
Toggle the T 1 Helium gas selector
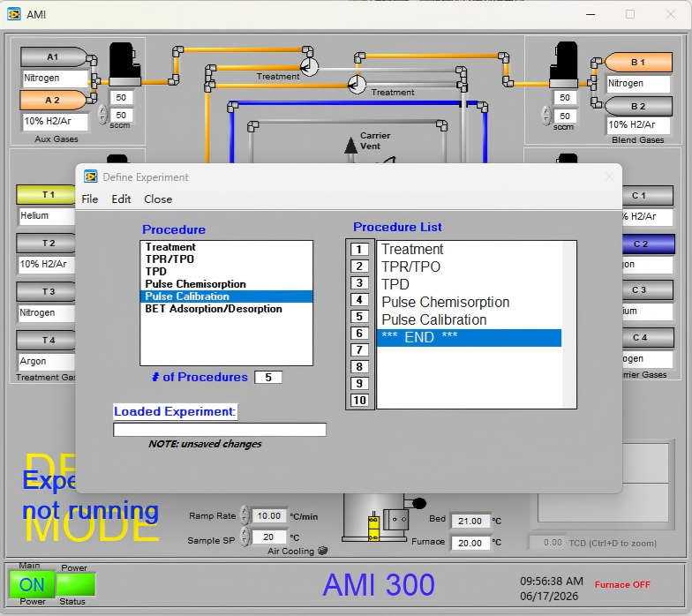click(x=46, y=194)
